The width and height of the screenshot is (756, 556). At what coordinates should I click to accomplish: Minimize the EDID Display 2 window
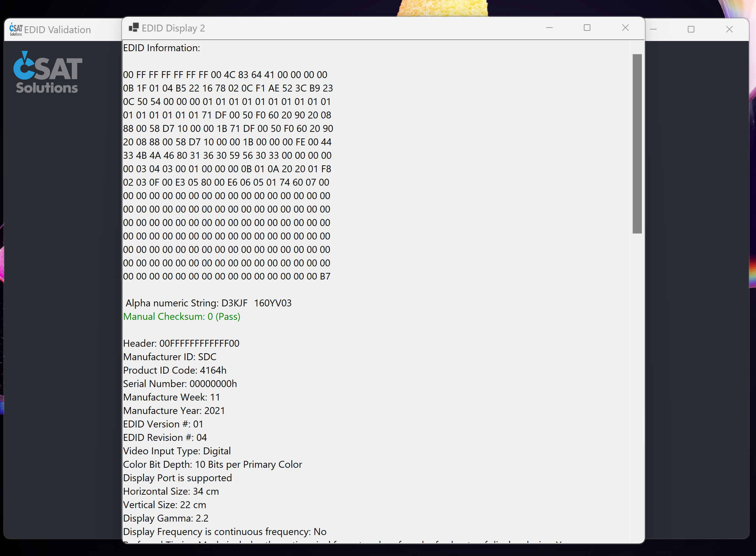[549, 28]
